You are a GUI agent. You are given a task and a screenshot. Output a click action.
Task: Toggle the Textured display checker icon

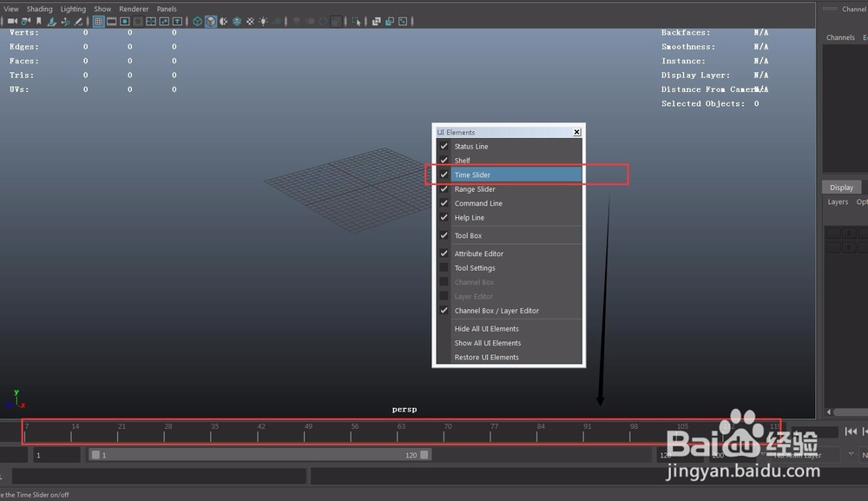250,21
